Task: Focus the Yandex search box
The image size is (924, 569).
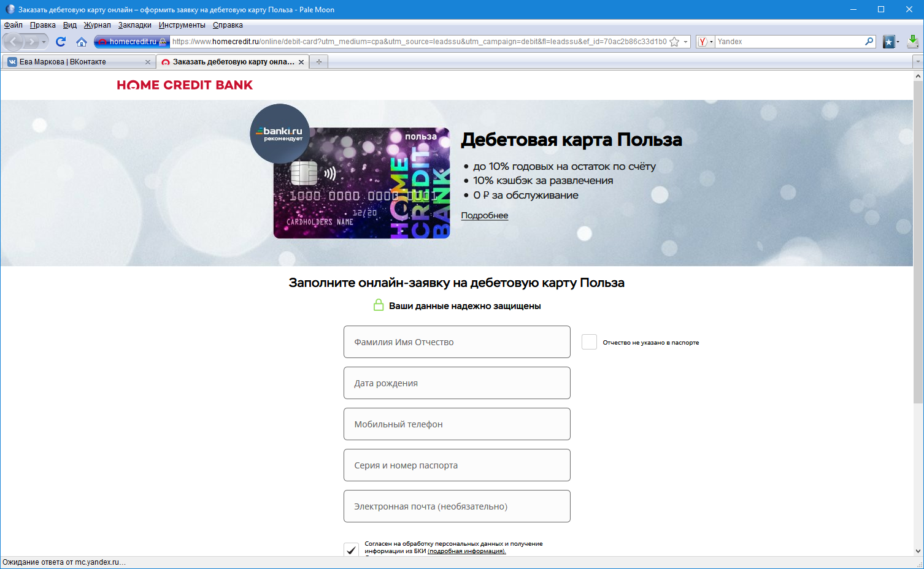Action: [x=790, y=42]
